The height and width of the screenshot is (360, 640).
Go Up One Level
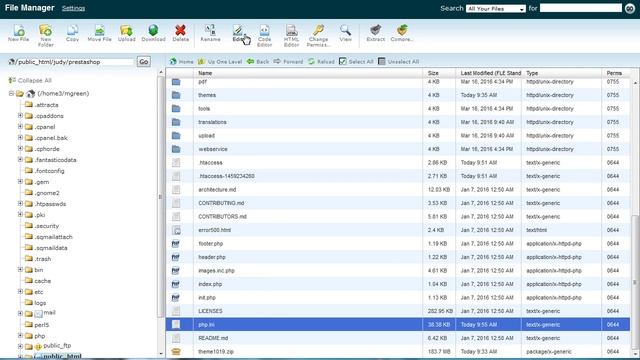point(220,62)
